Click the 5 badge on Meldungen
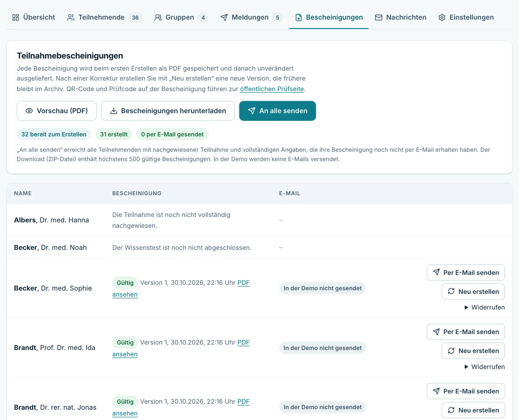 277,18
